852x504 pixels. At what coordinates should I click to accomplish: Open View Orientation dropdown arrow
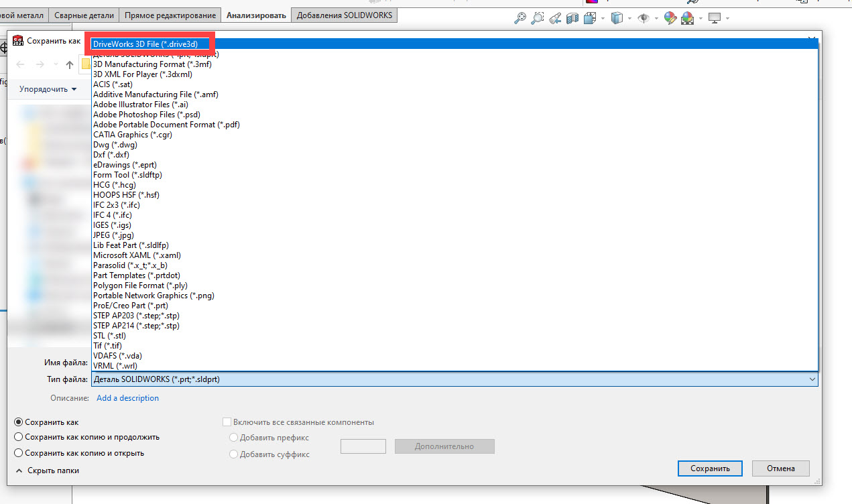tap(603, 18)
